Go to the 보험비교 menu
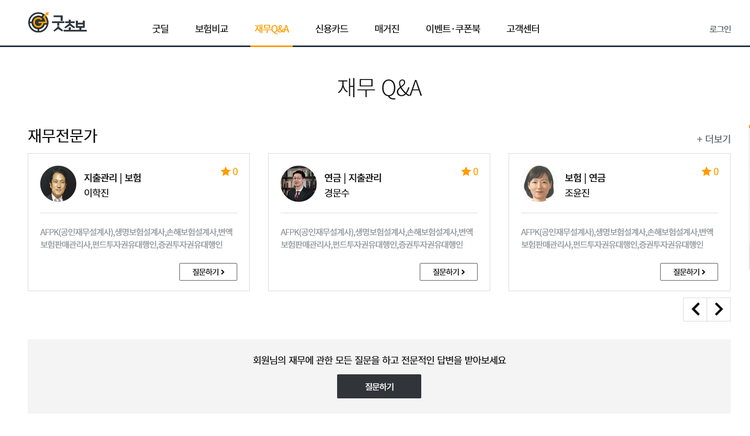This screenshot has height=436, width=750. tap(211, 29)
